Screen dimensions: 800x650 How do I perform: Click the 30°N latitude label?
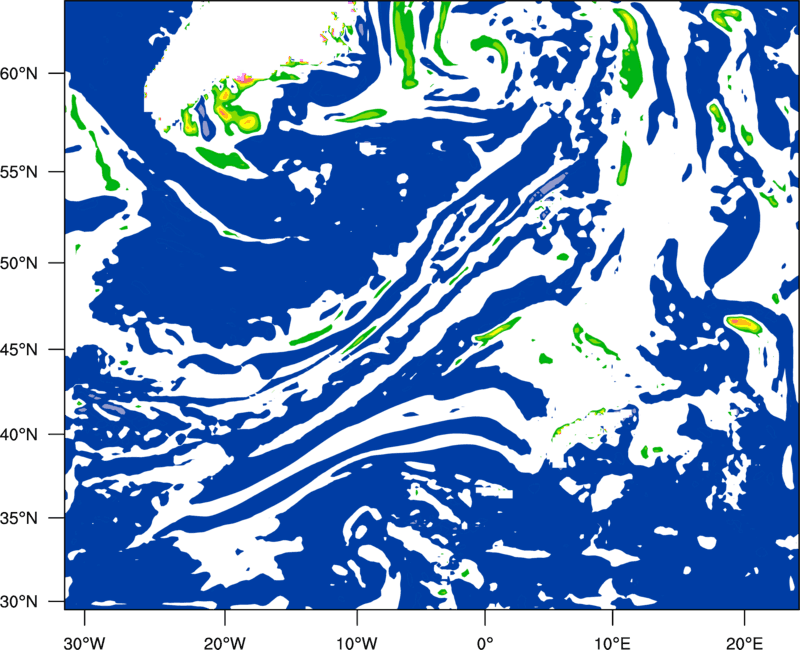(19, 602)
